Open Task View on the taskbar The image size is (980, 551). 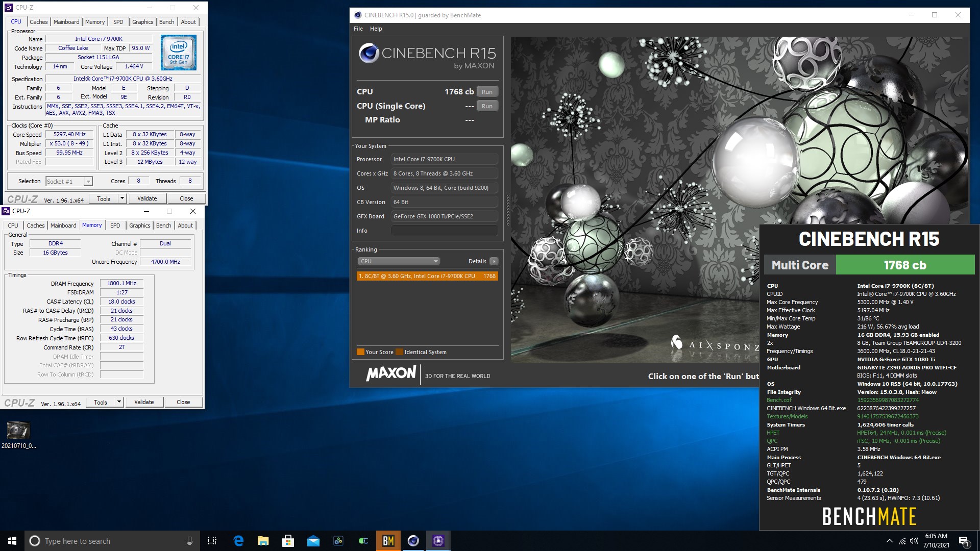pos(212,541)
